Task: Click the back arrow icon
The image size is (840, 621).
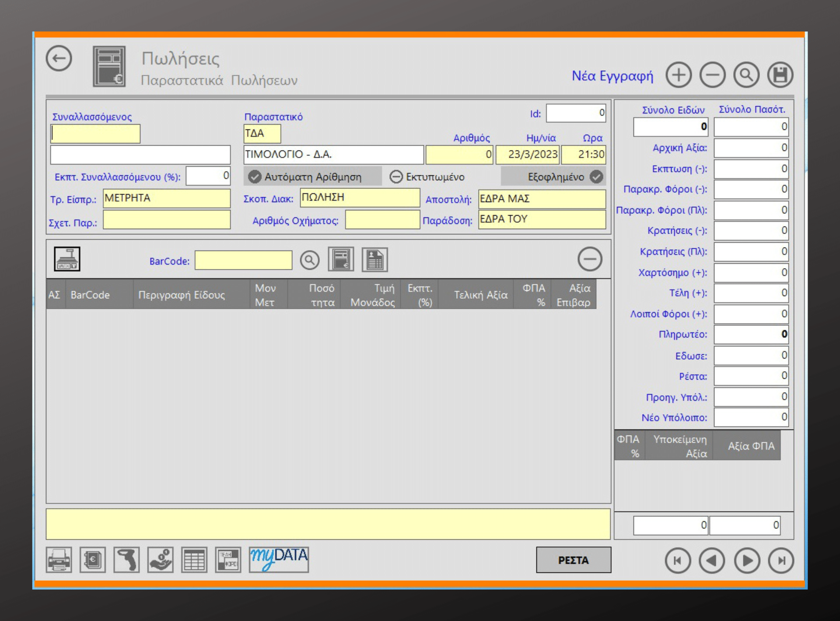Action: tap(59, 59)
